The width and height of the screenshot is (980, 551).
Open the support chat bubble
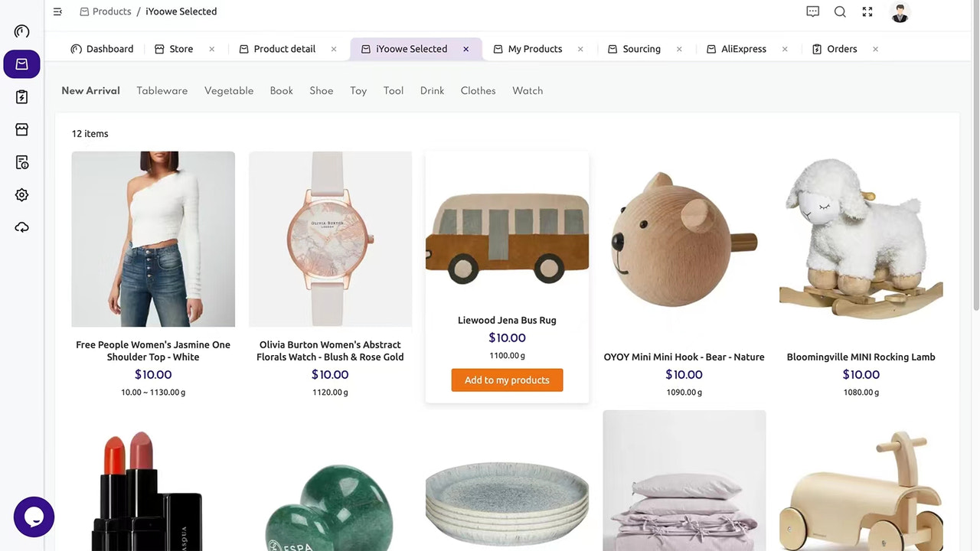pos(34,517)
